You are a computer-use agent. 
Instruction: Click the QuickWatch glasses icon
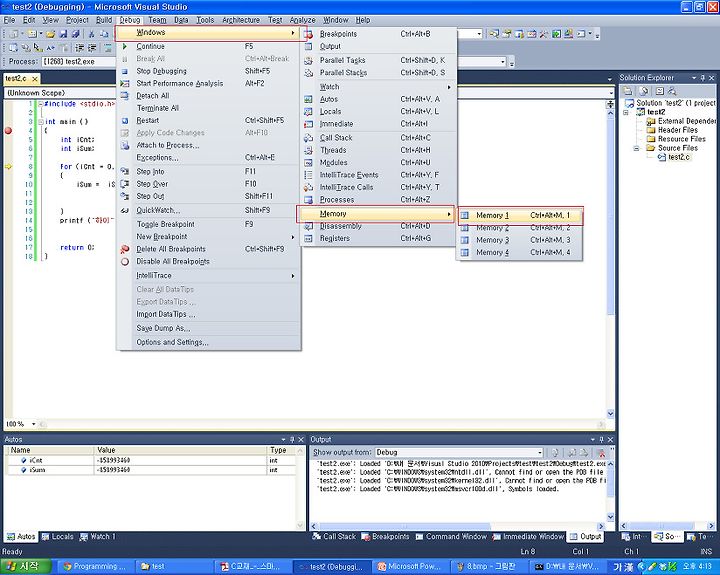coord(124,210)
